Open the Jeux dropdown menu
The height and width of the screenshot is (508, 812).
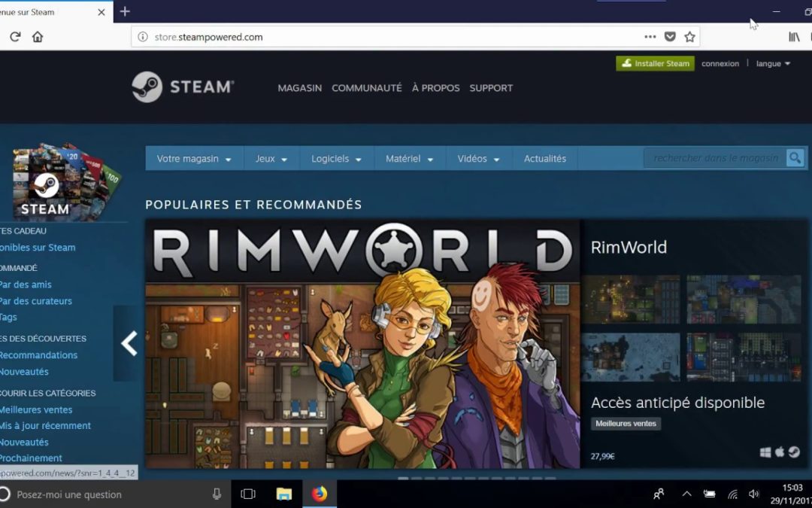coord(271,158)
